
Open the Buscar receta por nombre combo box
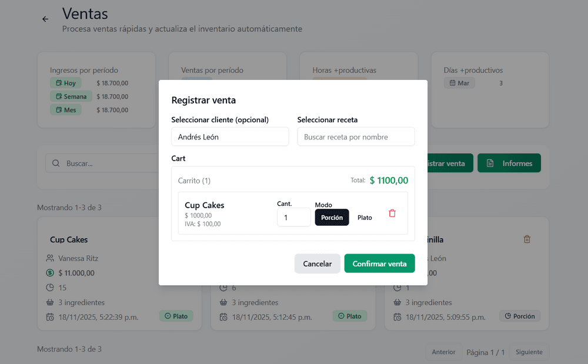[x=356, y=137]
